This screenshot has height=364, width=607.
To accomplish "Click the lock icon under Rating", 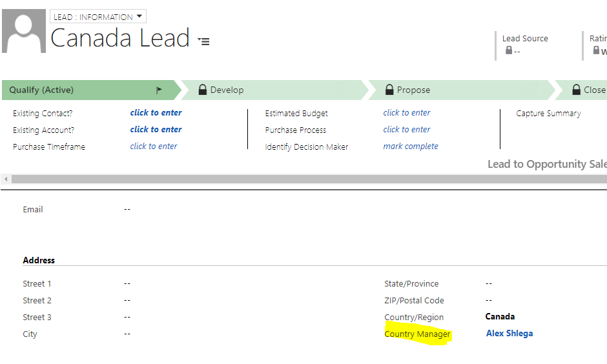I will [596, 50].
